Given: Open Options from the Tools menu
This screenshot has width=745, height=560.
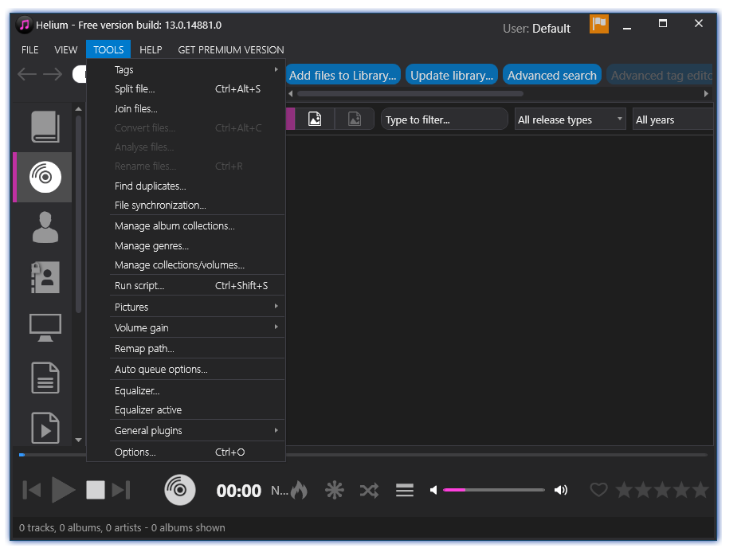Looking at the screenshot, I should click(x=135, y=452).
